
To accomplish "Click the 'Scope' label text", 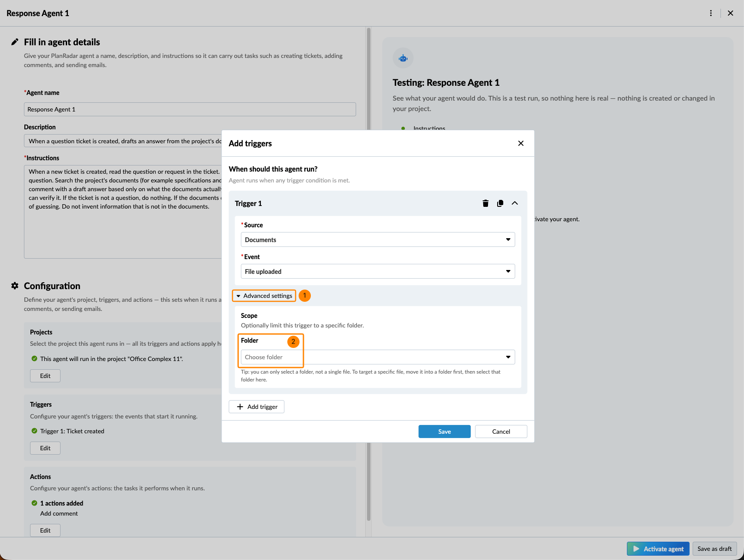I will coord(249,316).
